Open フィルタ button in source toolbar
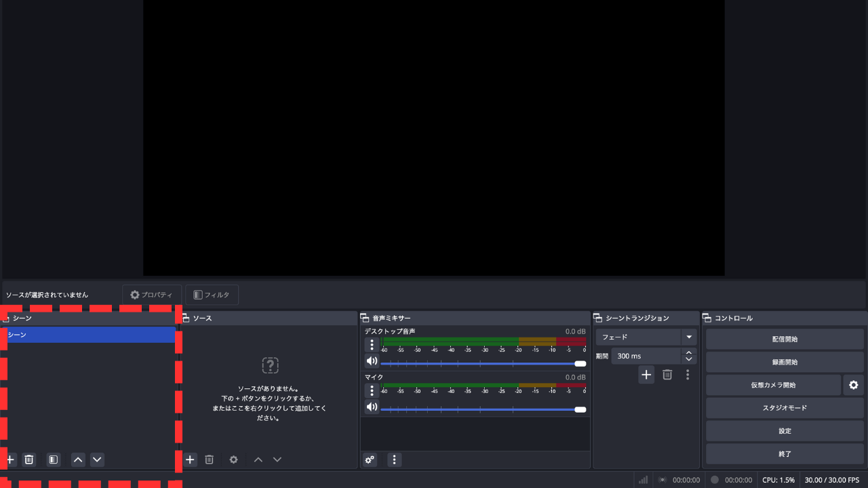The width and height of the screenshot is (868, 488). point(212,295)
